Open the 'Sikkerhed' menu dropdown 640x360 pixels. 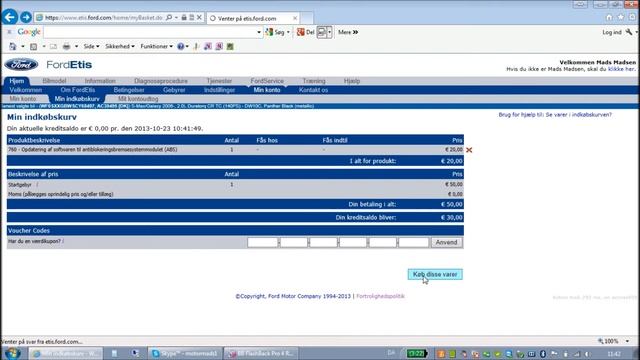[x=120, y=47]
